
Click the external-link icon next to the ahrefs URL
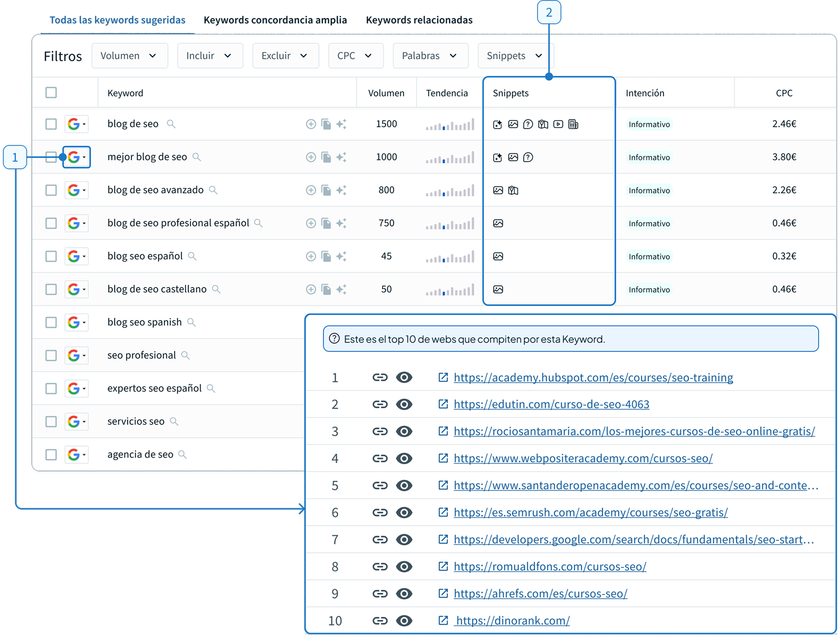tap(443, 594)
